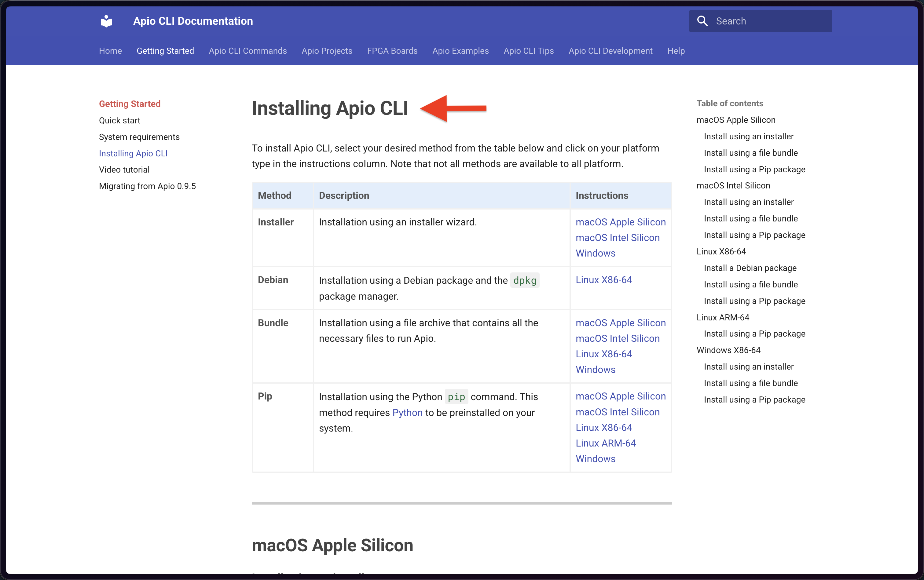Viewport: 924px width, 580px height.
Task: Click the Installing Apio CLI page heading
Action: (x=330, y=108)
